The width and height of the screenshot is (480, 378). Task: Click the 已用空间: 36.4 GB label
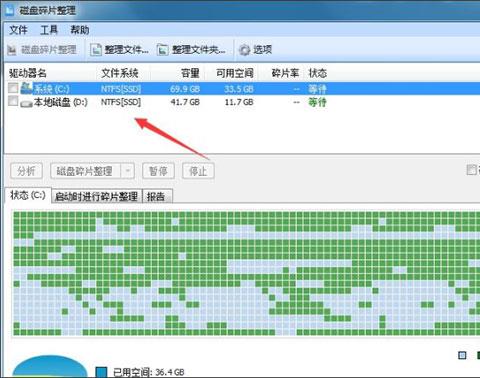tap(149, 372)
